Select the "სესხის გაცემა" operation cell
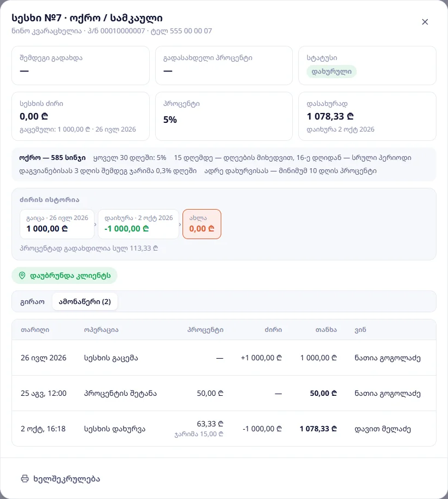448x499 pixels. click(111, 358)
